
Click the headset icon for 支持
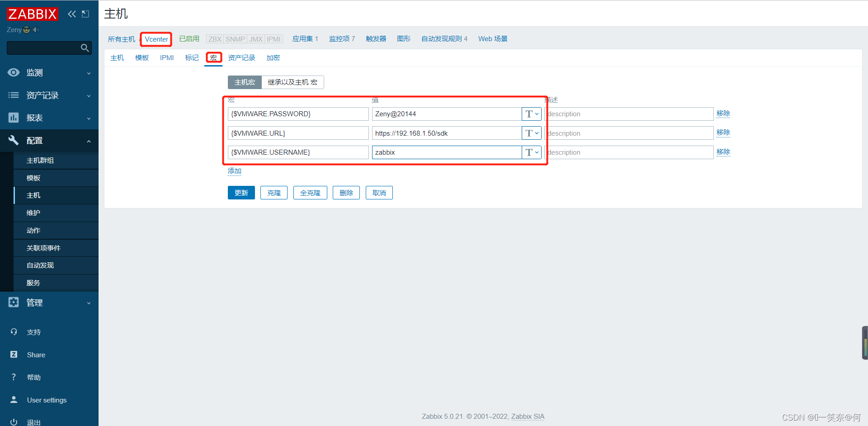tap(14, 332)
